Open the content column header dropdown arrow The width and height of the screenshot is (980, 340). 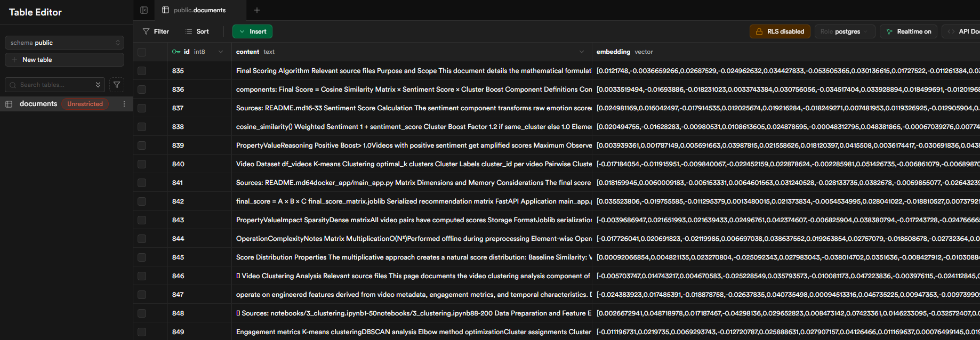tap(581, 52)
